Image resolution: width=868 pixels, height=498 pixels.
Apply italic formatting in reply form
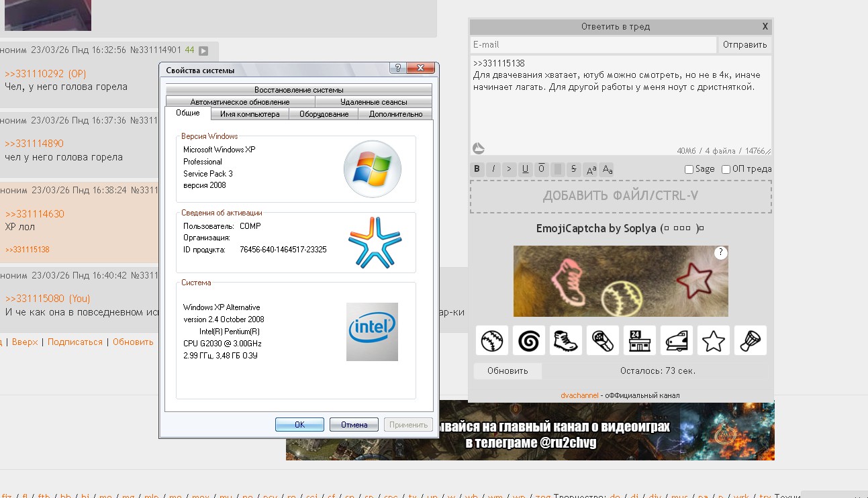click(x=493, y=169)
